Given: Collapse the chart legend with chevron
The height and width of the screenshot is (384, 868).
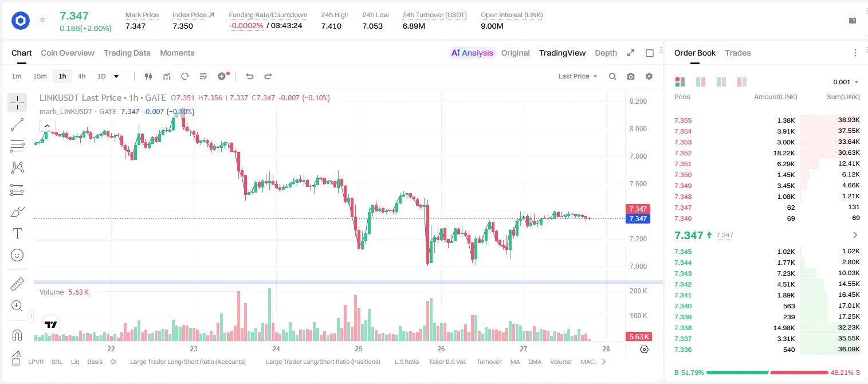Looking at the screenshot, I should click(x=47, y=126).
